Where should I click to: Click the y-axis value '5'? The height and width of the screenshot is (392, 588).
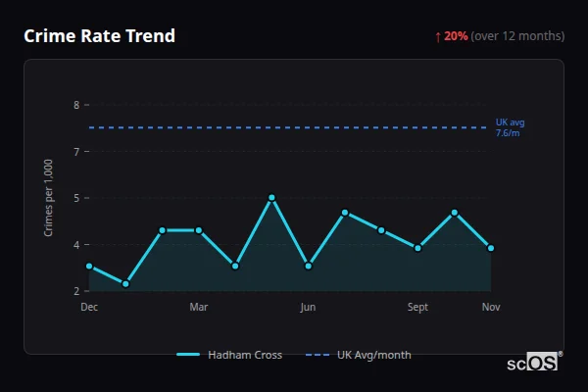(x=76, y=198)
